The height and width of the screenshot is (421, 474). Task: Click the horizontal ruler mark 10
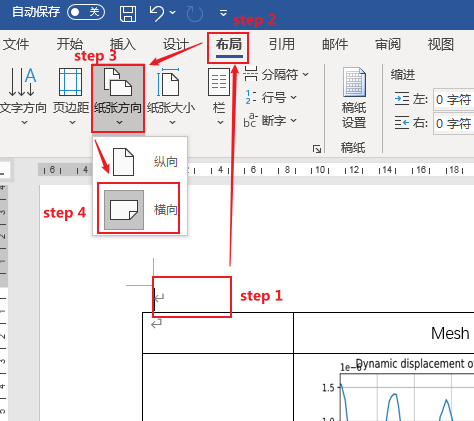point(320,170)
